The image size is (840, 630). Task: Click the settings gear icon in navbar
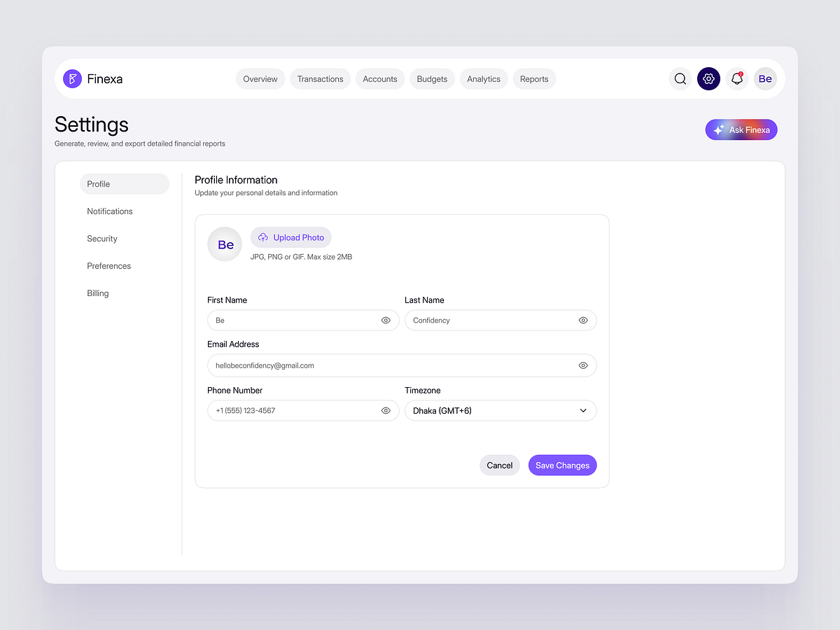coord(708,78)
